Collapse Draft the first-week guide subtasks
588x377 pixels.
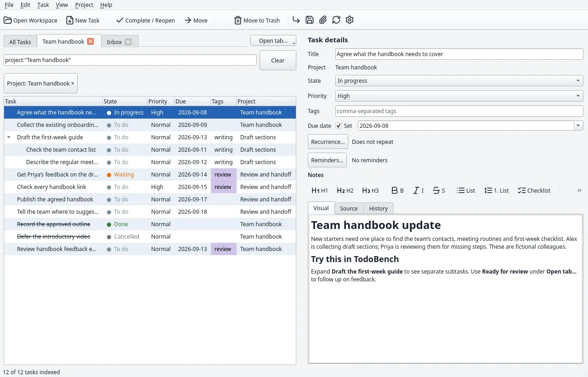coord(9,137)
